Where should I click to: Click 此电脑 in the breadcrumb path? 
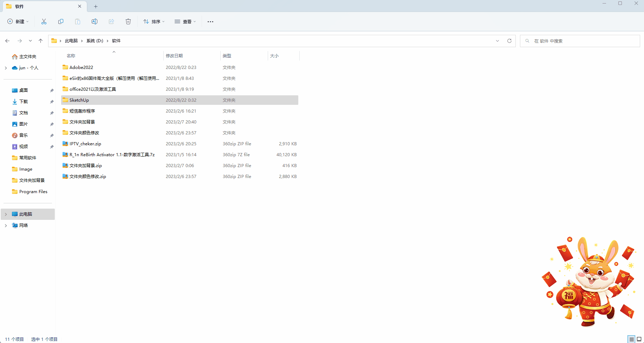click(x=71, y=41)
